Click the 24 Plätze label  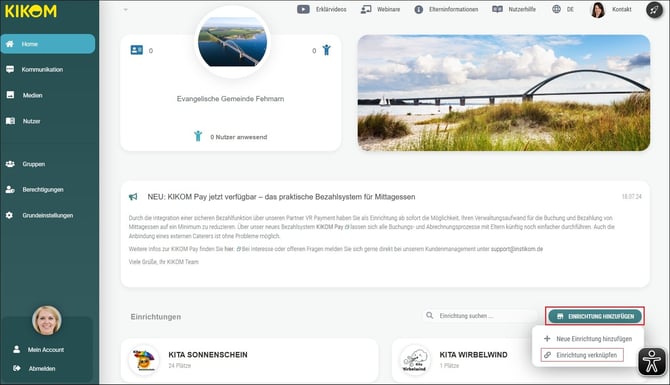[179, 366]
